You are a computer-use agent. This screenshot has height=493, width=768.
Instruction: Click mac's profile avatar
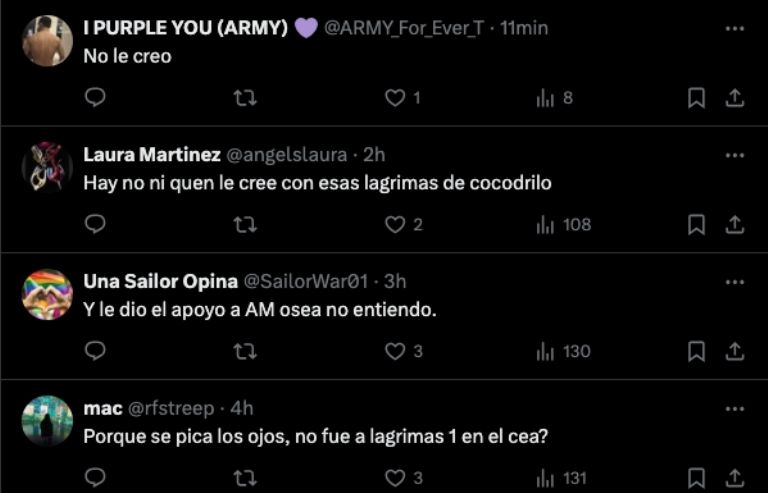[x=48, y=420]
